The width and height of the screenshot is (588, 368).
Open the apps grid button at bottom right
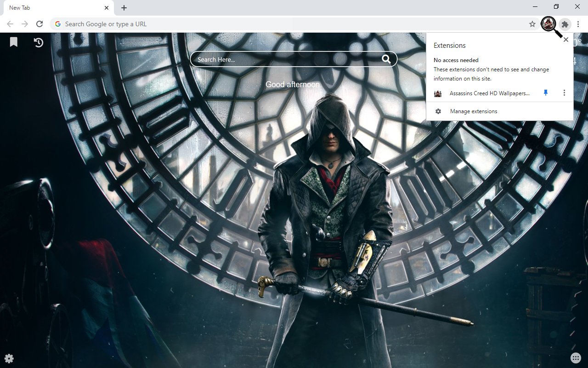coord(576,358)
